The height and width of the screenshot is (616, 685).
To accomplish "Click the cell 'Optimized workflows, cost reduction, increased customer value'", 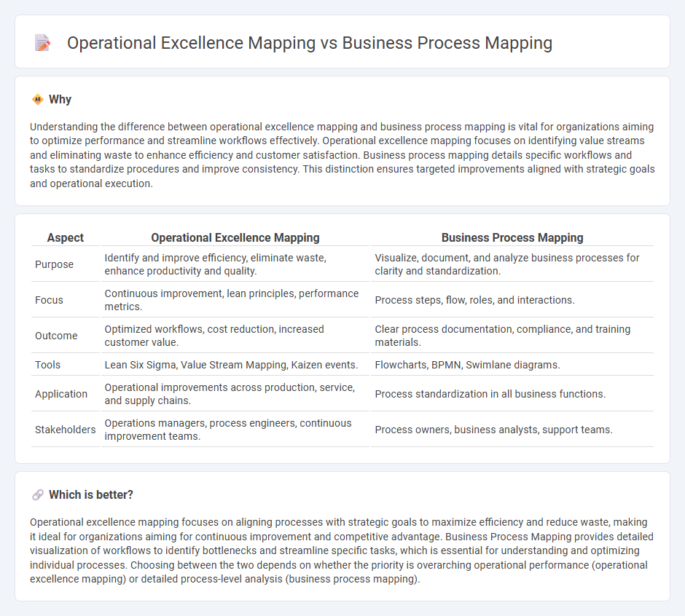I will click(235, 336).
